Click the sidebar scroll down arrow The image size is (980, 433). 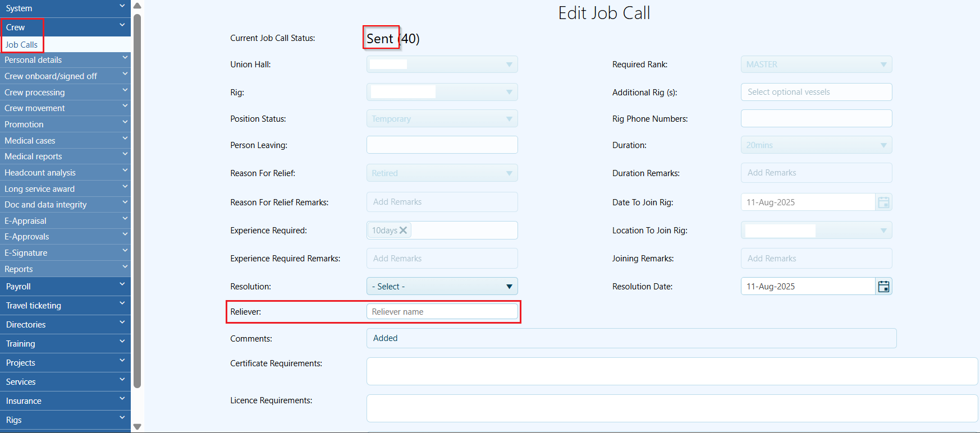point(137,427)
